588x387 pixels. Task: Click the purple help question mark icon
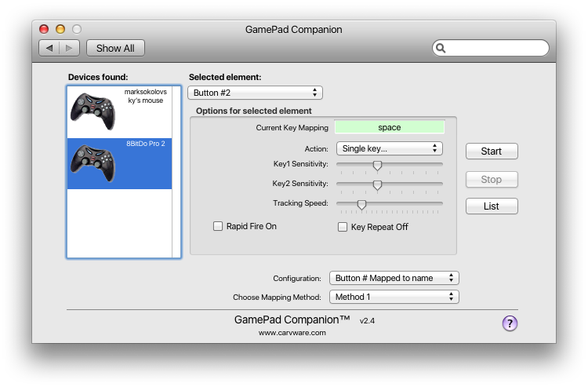pos(510,323)
